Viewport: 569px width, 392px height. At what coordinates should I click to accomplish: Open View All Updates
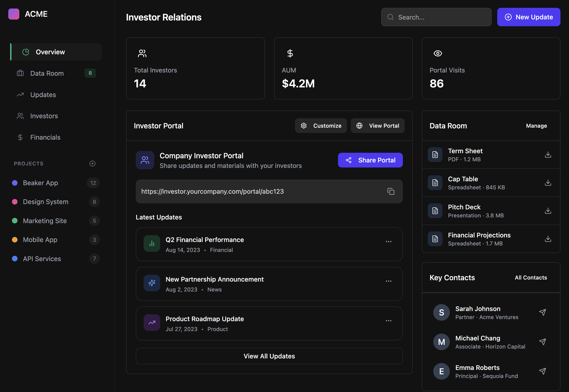pos(269,356)
